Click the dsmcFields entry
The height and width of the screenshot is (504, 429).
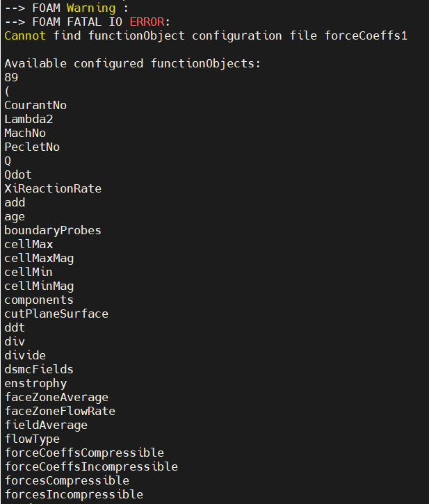[x=39, y=369]
